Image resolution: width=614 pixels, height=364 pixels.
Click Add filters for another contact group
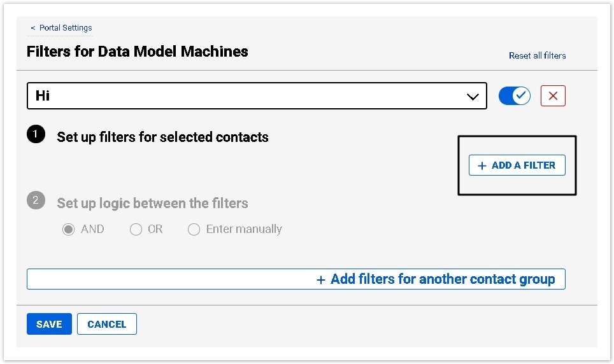tap(442, 279)
